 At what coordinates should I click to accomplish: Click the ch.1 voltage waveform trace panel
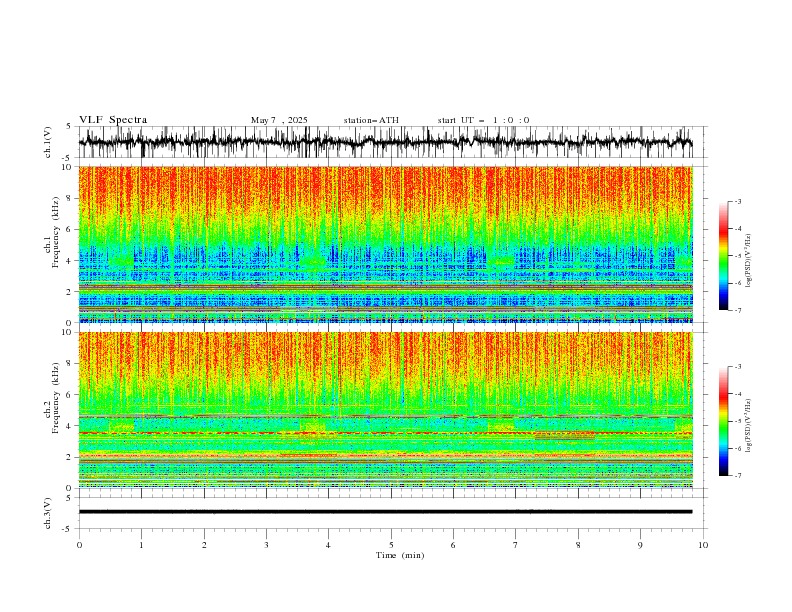(x=393, y=142)
